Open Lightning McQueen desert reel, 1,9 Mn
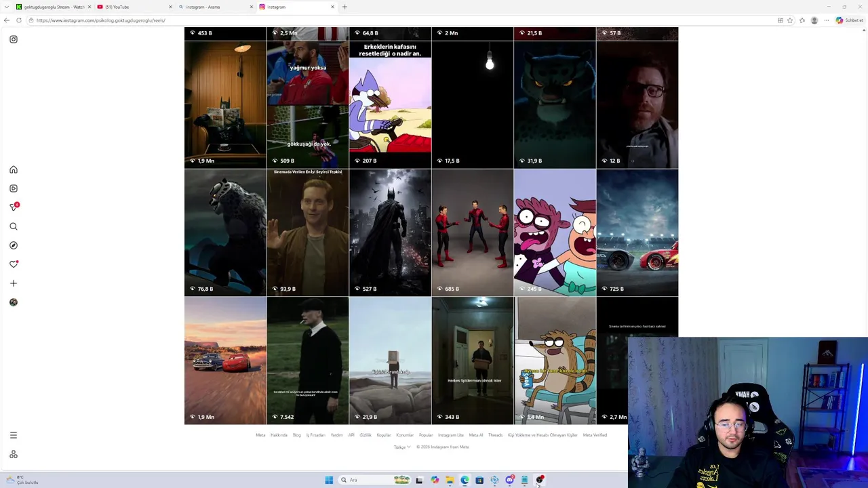This screenshot has height=488, width=868. pos(225,361)
